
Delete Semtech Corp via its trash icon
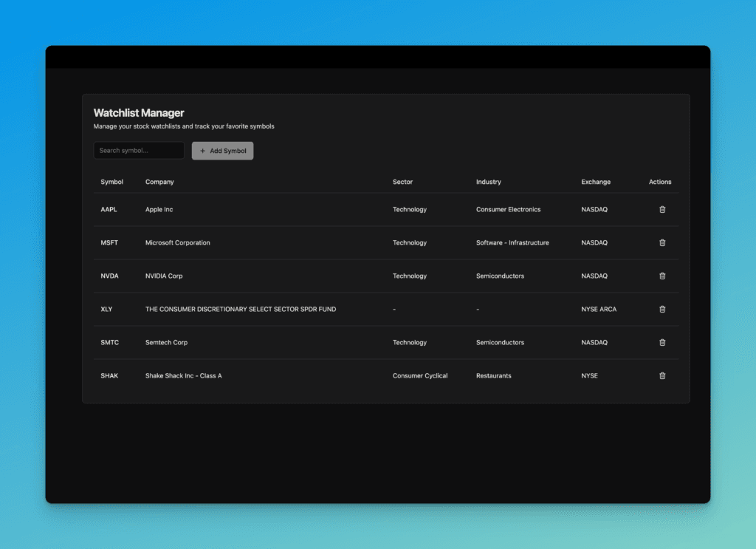(662, 342)
